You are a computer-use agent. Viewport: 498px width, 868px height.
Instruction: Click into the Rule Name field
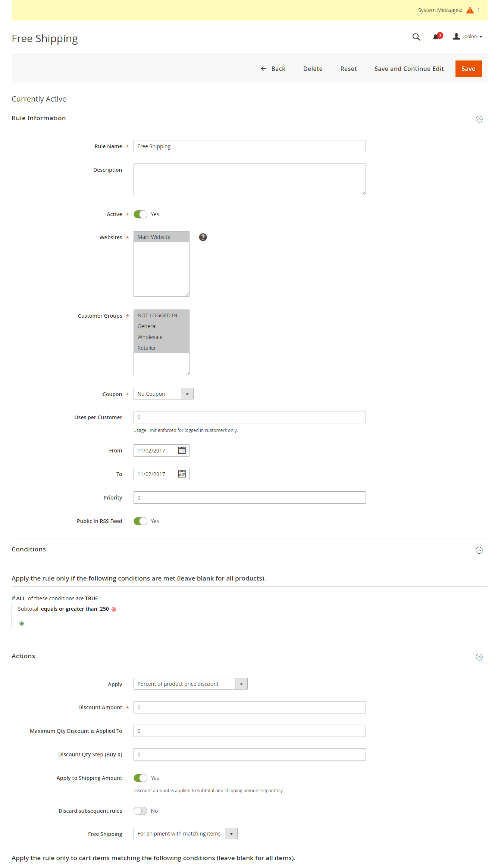[x=249, y=146]
